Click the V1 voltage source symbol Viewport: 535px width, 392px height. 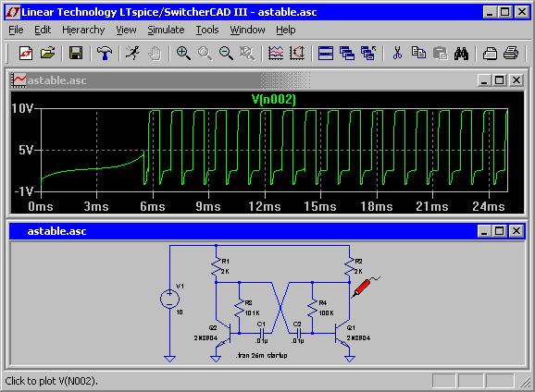170,299
